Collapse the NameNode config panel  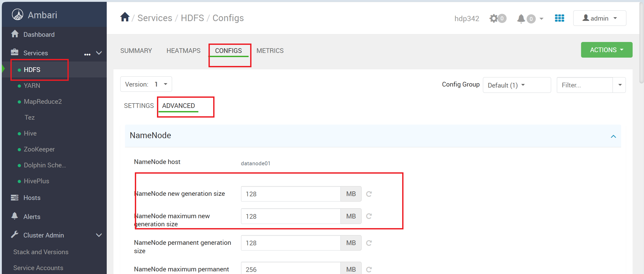(613, 136)
